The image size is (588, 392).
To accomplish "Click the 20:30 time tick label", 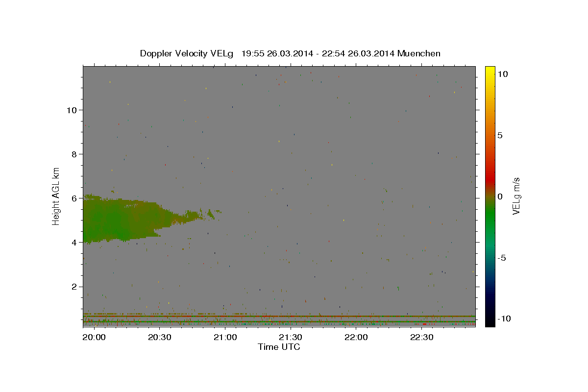I will [160, 338].
